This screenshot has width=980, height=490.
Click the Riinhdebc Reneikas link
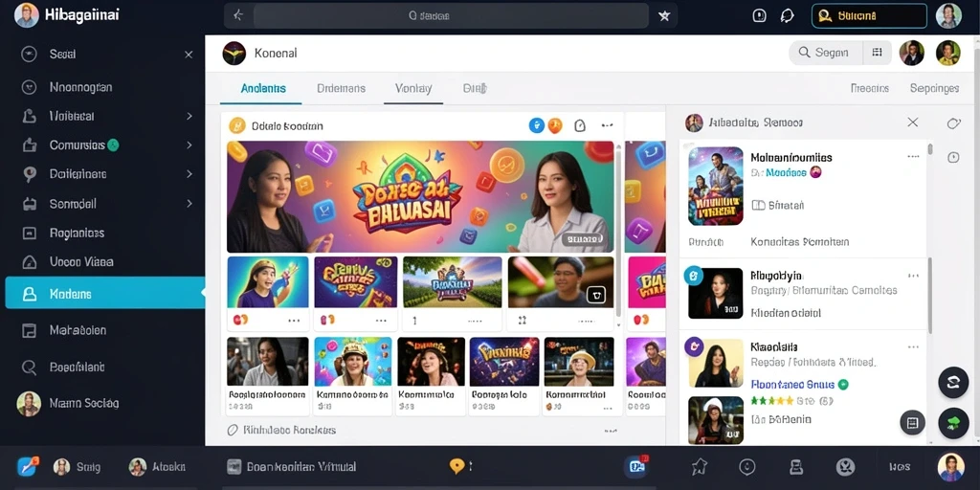click(x=289, y=430)
